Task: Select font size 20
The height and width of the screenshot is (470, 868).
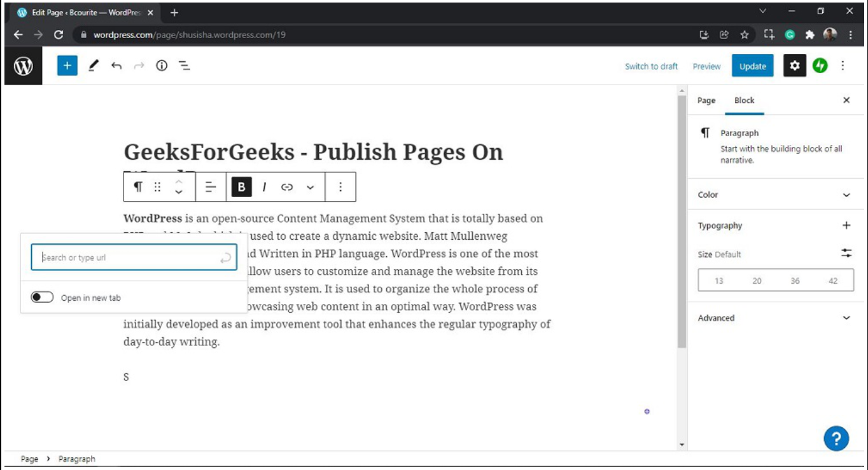Action: (757, 280)
